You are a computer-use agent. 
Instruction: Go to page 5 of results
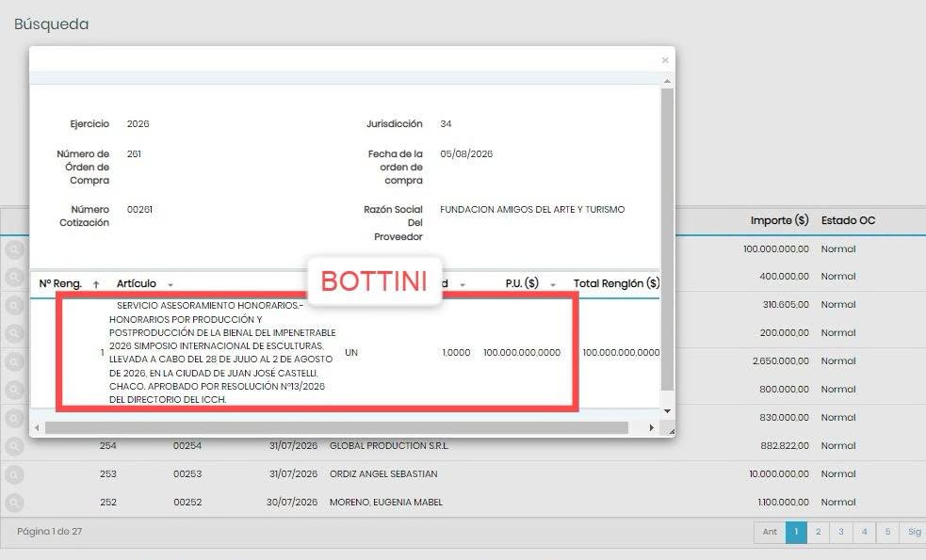point(887,533)
